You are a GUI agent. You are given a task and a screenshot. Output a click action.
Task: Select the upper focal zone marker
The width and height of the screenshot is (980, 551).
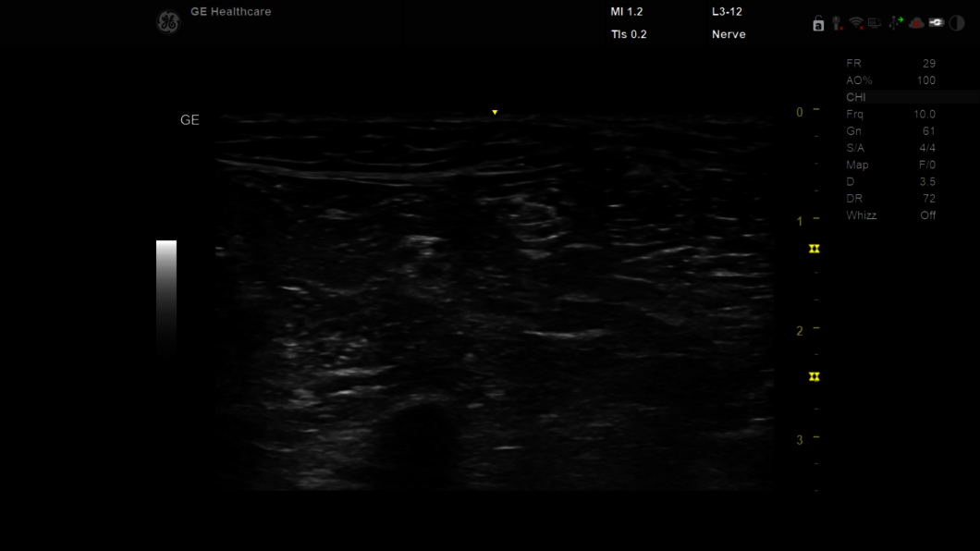815,249
